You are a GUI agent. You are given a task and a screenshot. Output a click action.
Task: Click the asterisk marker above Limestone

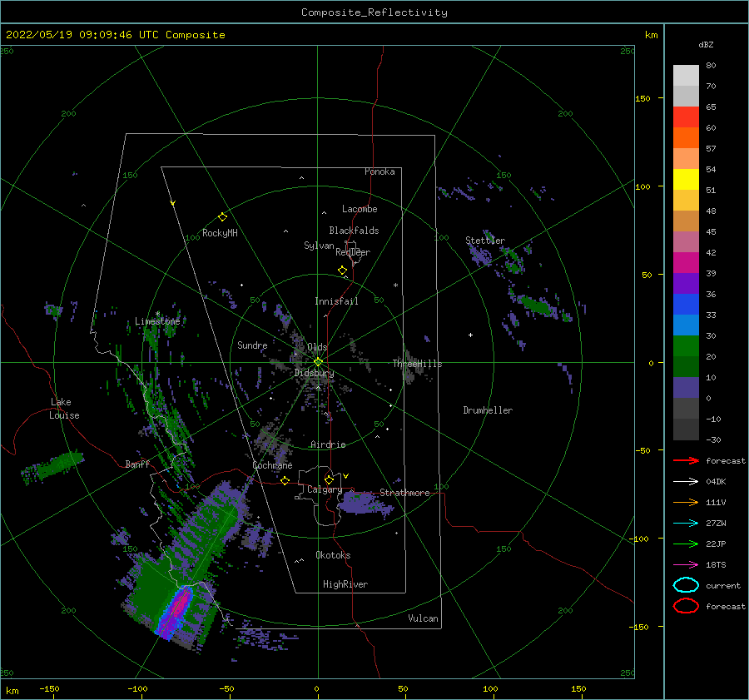click(x=157, y=314)
